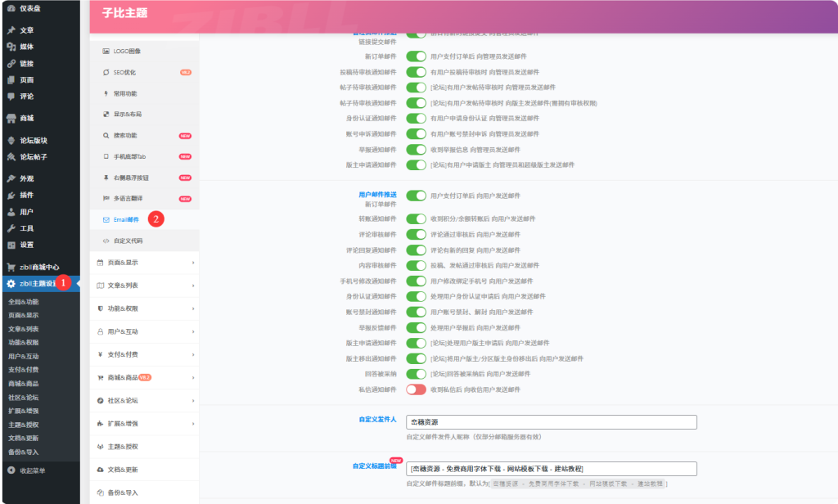Toggle the 评论回复通知邮件 switch
Image resolution: width=838 pixels, height=504 pixels.
point(416,250)
